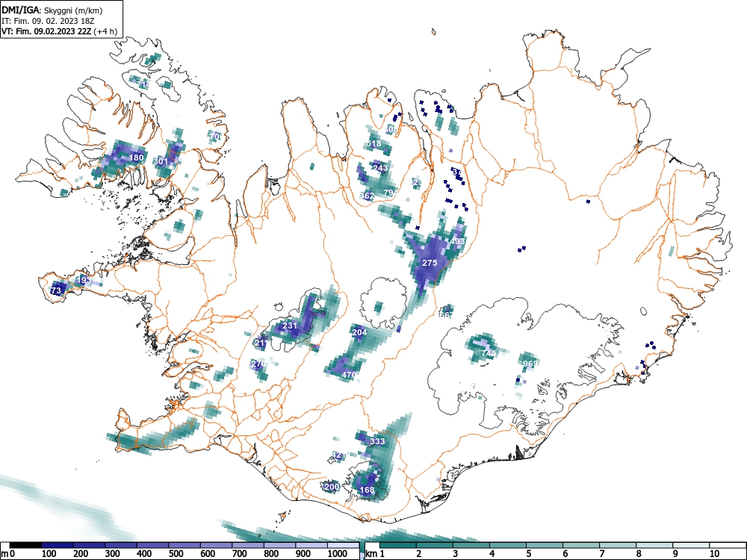Select the dark navy 100–200 m legend swatch
The height and width of the screenshot is (560, 747).
(x=58, y=545)
